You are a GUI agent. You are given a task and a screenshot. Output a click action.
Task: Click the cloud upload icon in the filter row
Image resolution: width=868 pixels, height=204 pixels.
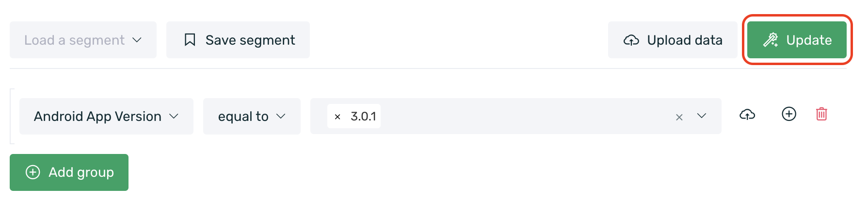747,115
